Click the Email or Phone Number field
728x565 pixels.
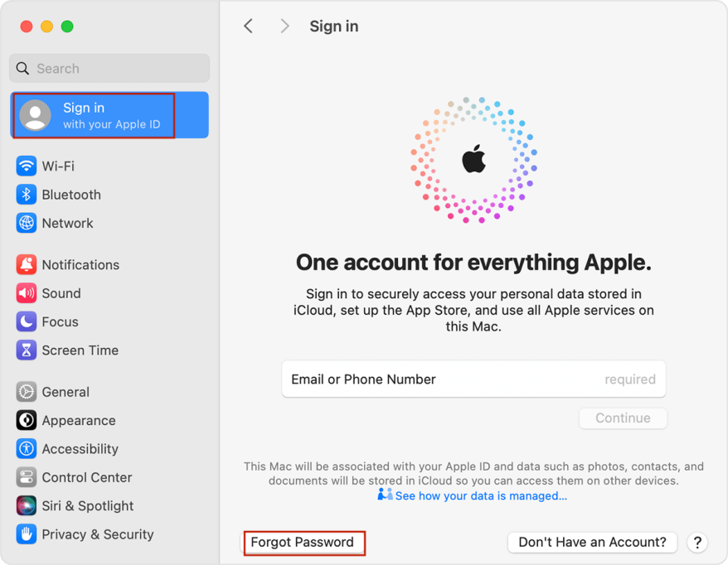point(473,379)
